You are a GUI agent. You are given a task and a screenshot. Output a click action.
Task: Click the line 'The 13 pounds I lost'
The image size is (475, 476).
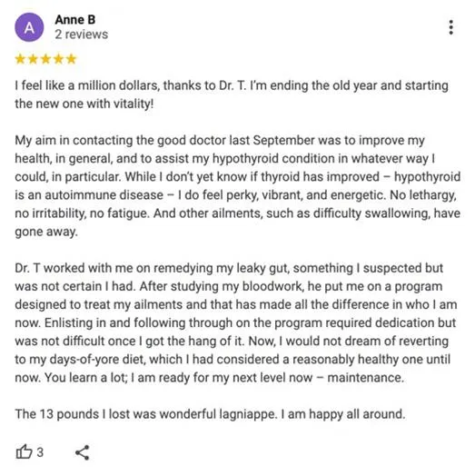210,414
